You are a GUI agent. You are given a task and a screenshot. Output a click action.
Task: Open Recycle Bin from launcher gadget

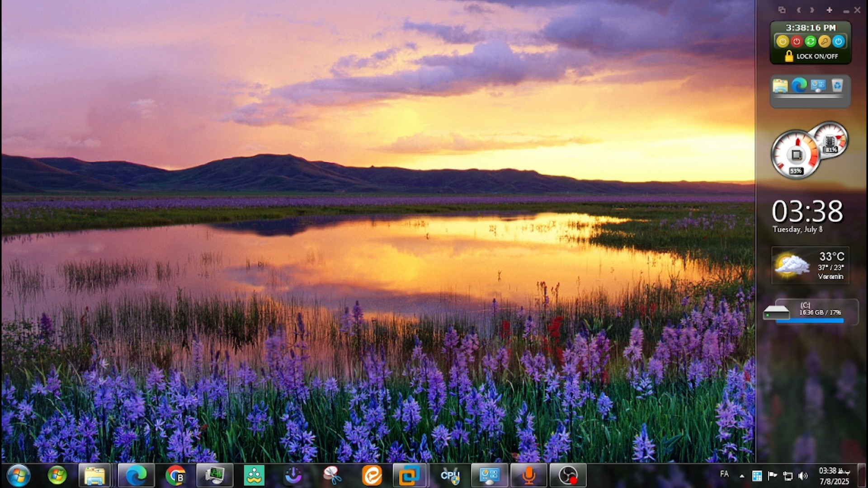(x=837, y=85)
